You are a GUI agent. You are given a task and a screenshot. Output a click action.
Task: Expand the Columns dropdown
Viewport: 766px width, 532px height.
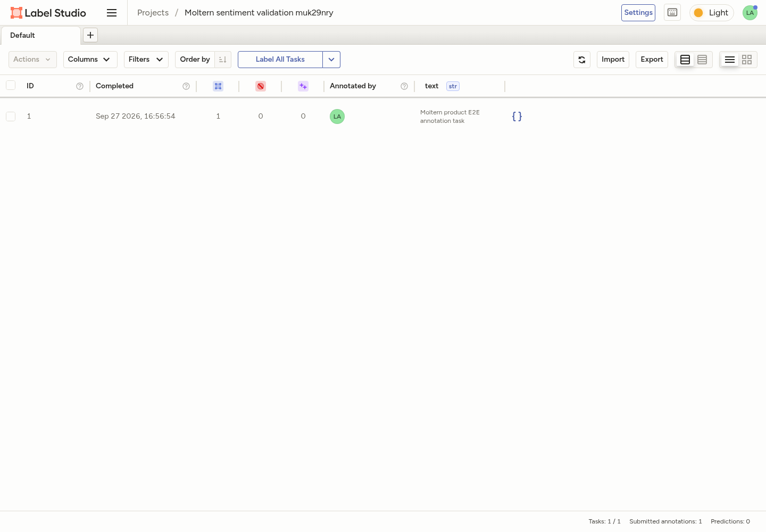(90, 60)
